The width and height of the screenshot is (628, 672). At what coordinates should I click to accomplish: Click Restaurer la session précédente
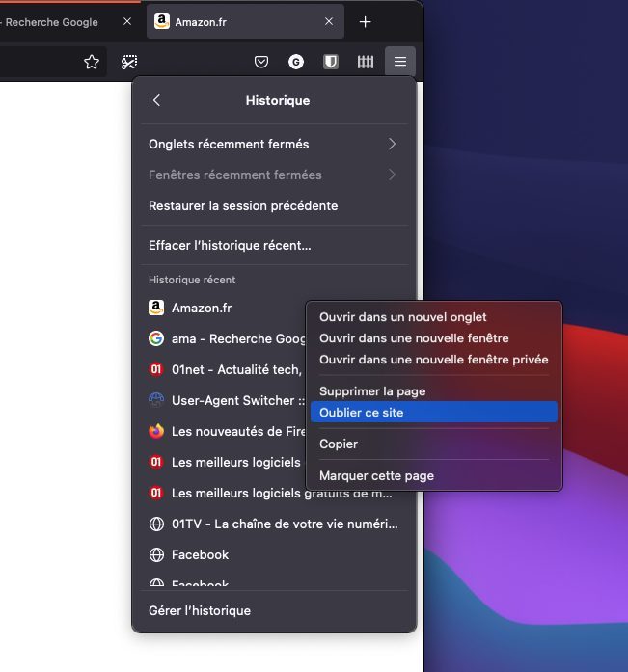click(x=243, y=205)
